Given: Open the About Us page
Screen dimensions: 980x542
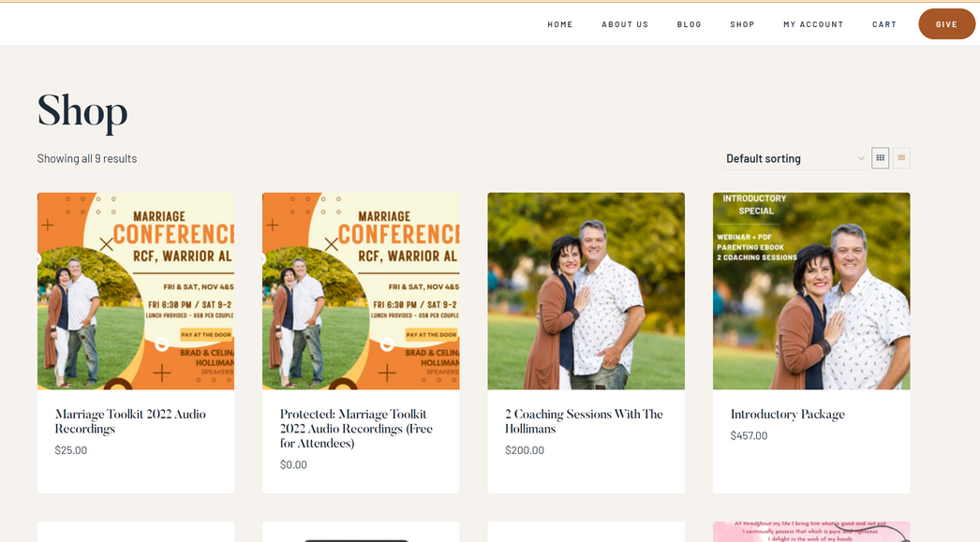Looking at the screenshot, I should 625,24.
